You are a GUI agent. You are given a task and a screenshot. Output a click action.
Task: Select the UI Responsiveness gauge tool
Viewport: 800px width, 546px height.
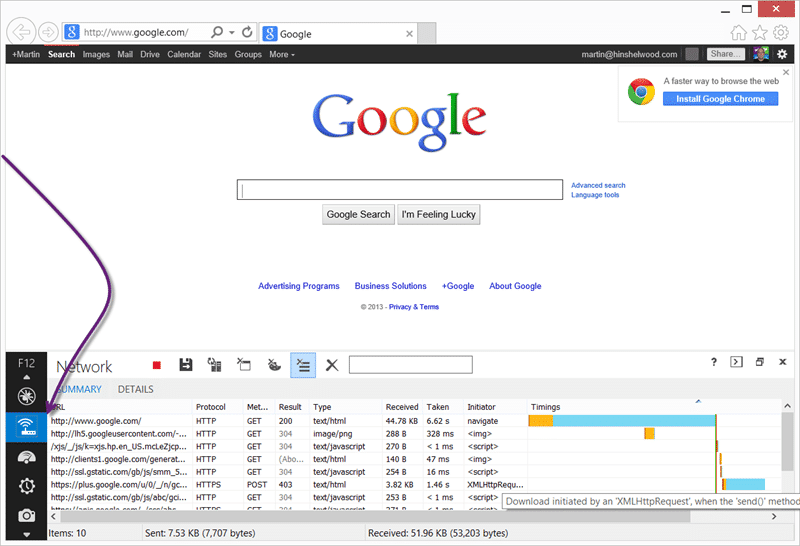click(x=27, y=457)
